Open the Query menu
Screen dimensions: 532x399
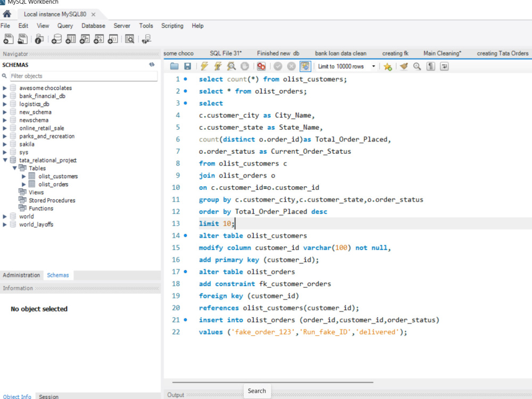click(x=65, y=26)
